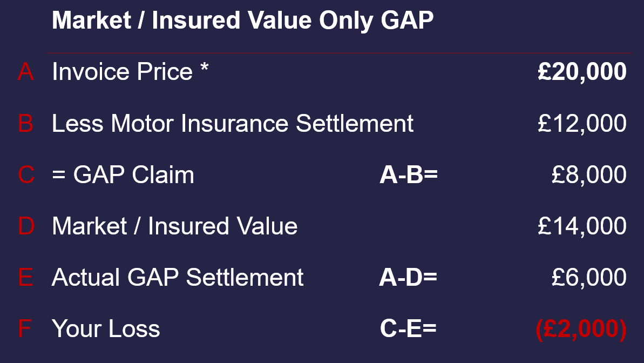Click the red (£2,000) loss figure

click(581, 329)
